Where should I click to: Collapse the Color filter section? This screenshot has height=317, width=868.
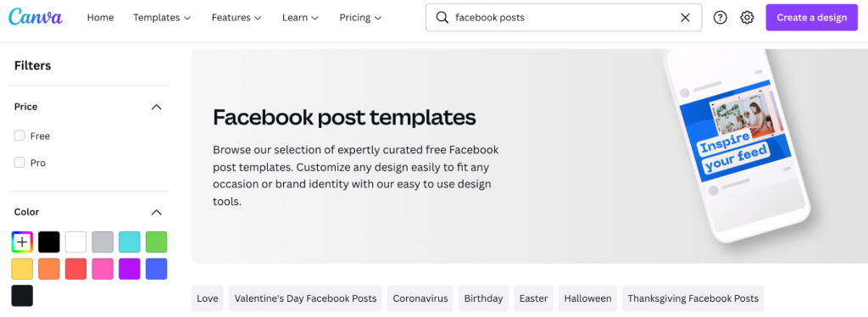coord(157,212)
